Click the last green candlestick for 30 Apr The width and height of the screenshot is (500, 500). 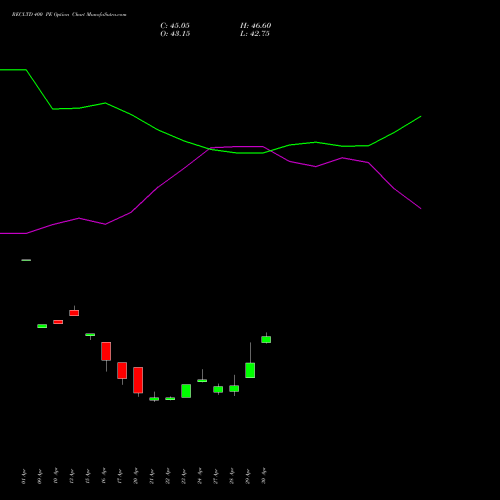point(266,339)
